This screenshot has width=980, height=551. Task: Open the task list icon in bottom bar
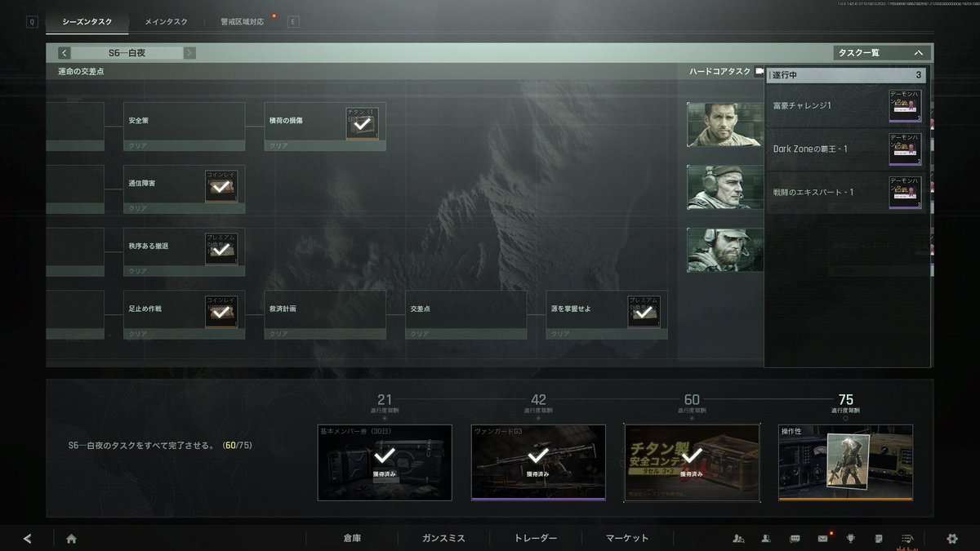click(x=906, y=538)
